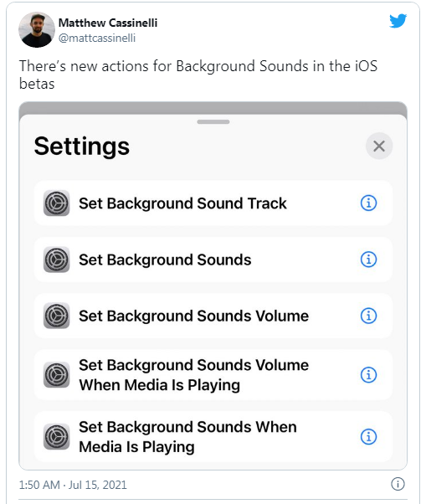This screenshot has width=426, height=504.
Task: Show info for Set Background Sounds
Action: tap(368, 259)
